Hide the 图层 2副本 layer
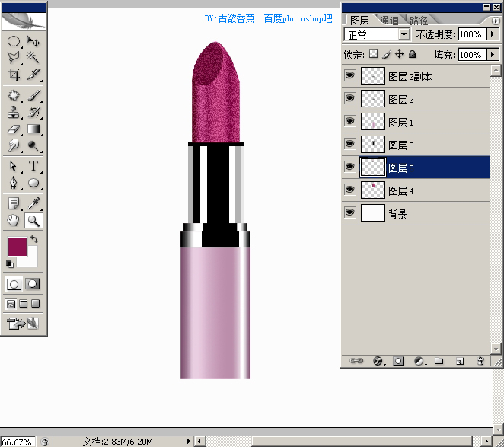Screen dimensions: 504x447 point(349,75)
